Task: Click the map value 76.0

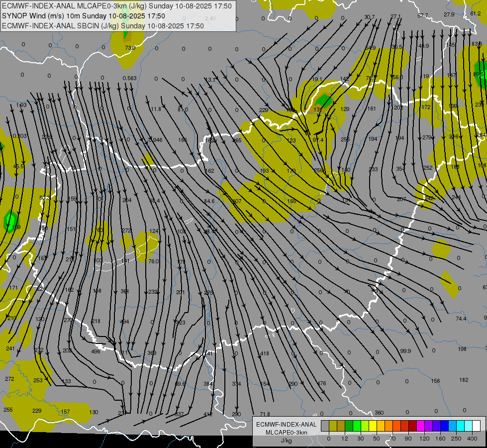Action: point(153,261)
